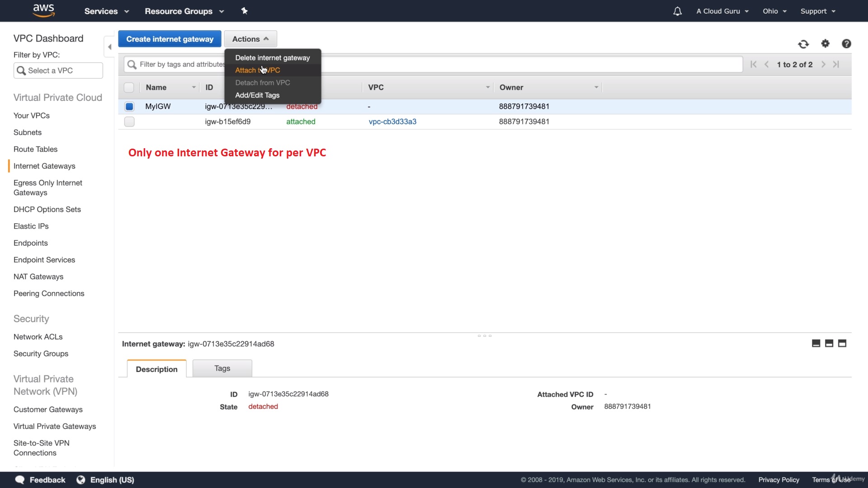Toggle the select-all header checkbox
The height and width of the screenshot is (488, 868).
click(x=129, y=88)
